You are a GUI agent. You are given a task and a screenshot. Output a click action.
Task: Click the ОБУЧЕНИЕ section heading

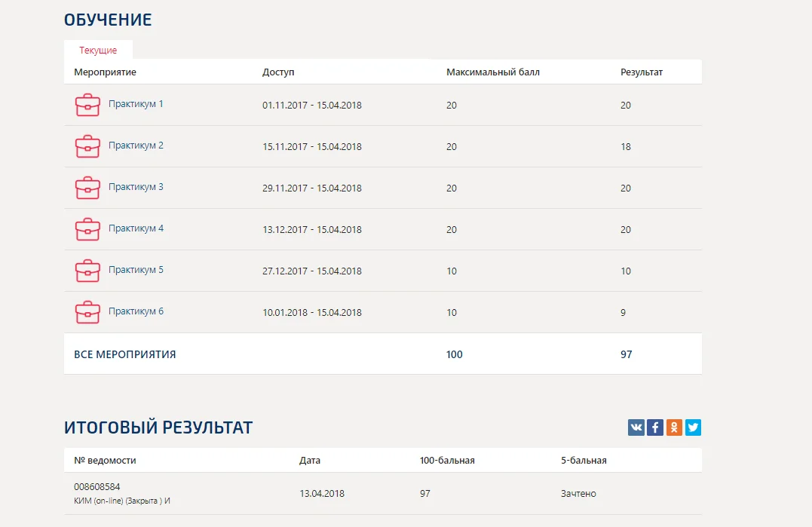(x=108, y=20)
